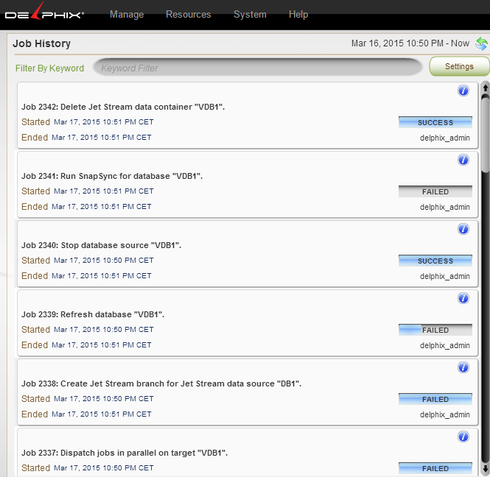Screen dimensions: 490x477
Task: Click Ended time of Job 2342
Action: coord(101,137)
